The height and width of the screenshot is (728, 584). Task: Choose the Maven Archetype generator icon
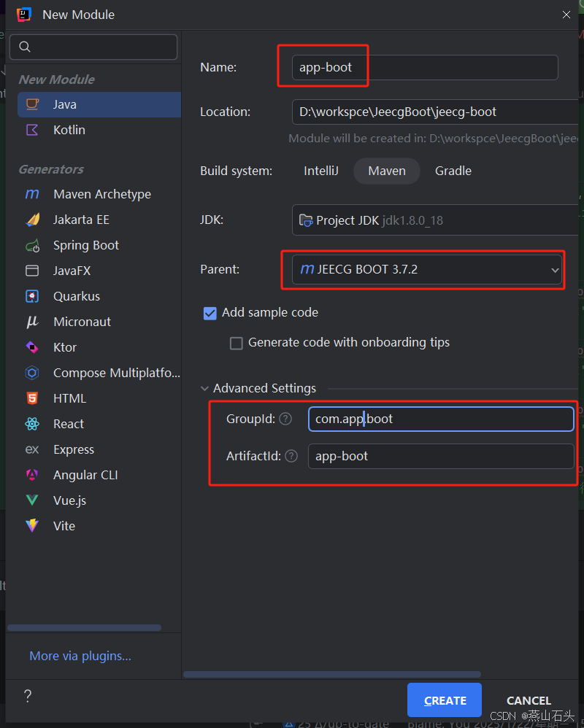(32, 194)
